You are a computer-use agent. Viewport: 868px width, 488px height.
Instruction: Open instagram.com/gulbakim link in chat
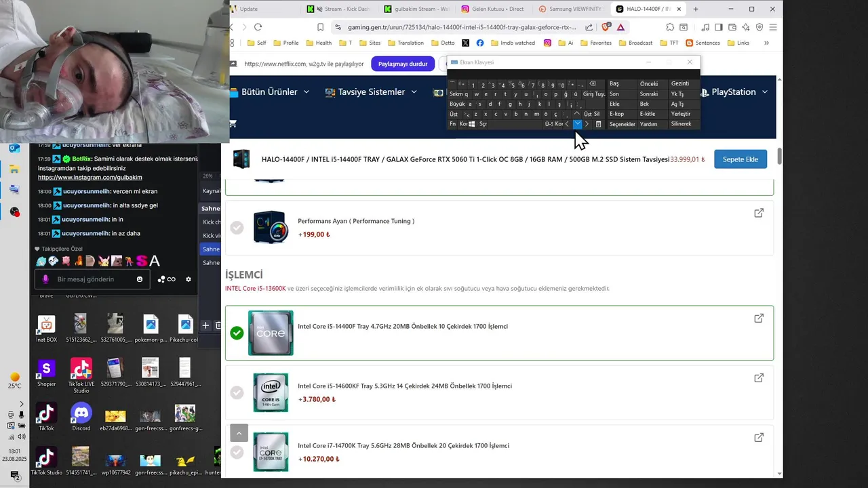tap(90, 178)
